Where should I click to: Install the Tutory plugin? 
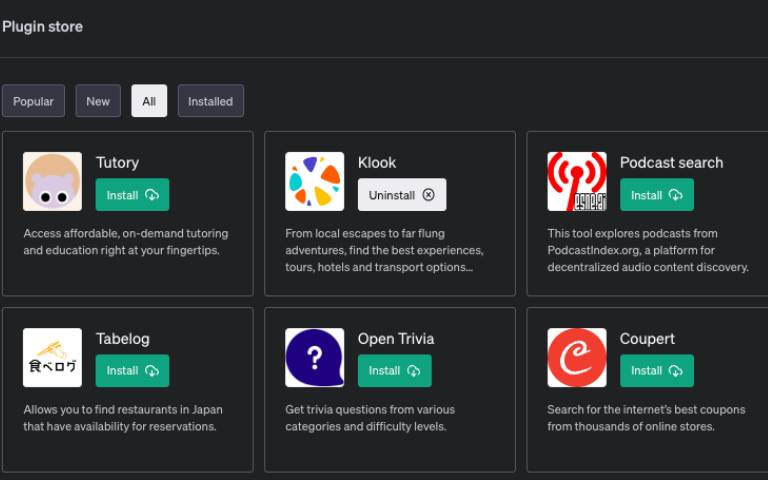coord(132,195)
